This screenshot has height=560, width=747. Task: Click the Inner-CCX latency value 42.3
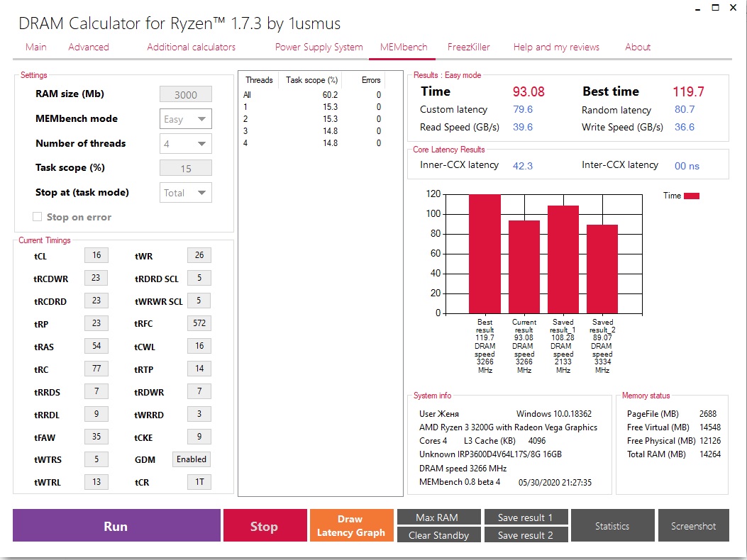[523, 166]
